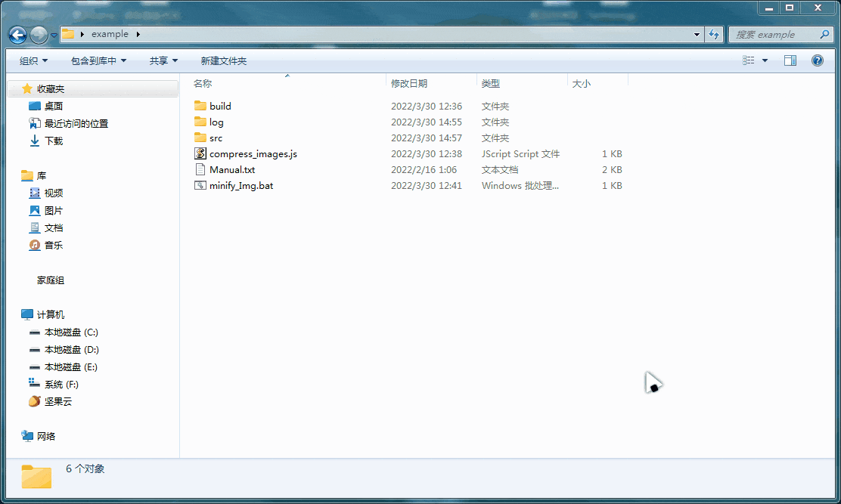Click the JScript Script 文件 type cell
This screenshot has height=504, width=841.
coord(520,153)
